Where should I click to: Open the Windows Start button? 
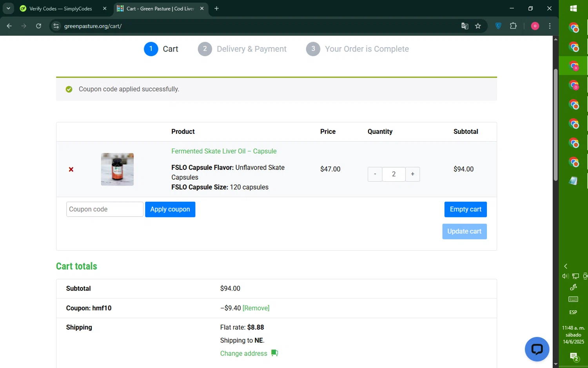[x=573, y=9]
